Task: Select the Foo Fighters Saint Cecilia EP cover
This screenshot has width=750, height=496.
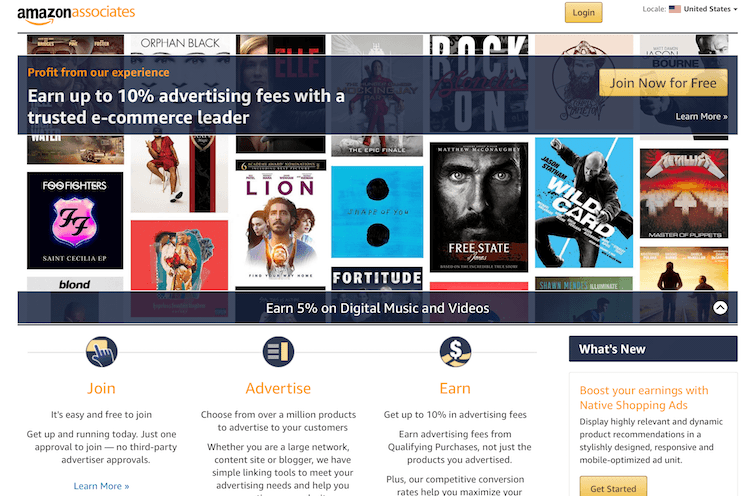Action: point(75,220)
